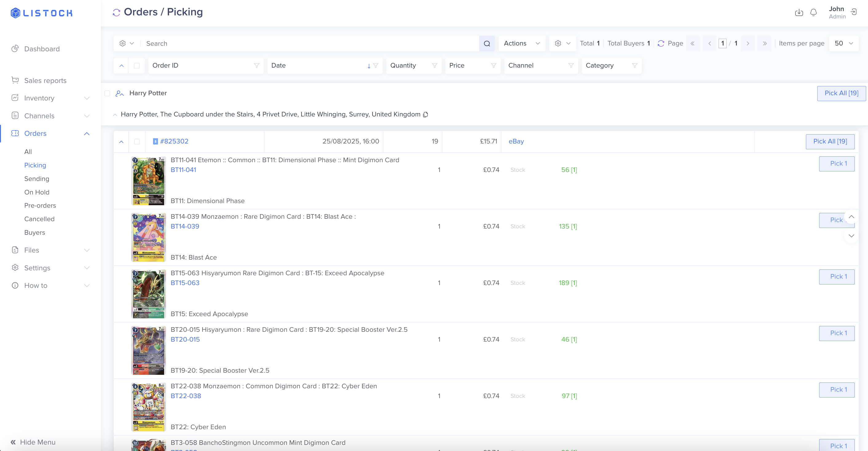Toggle the select-all checkbox in header row
Image resolution: width=868 pixels, height=451 pixels.
click(x=136, y=65)
